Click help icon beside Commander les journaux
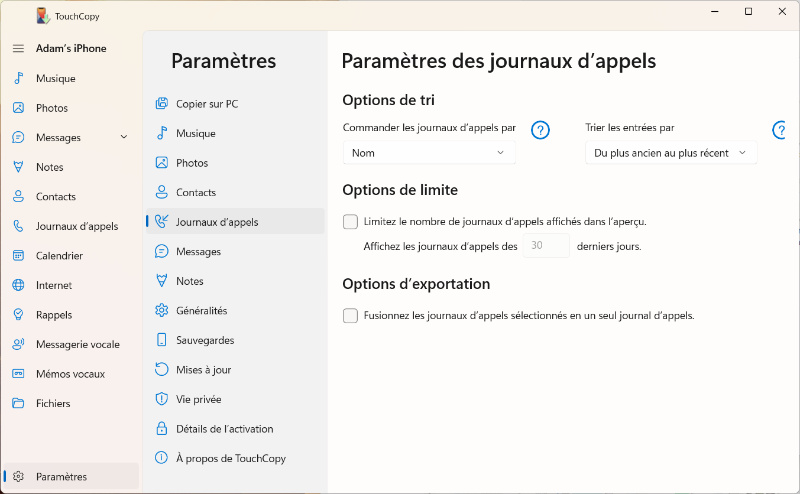 click(x=540, y=130)
